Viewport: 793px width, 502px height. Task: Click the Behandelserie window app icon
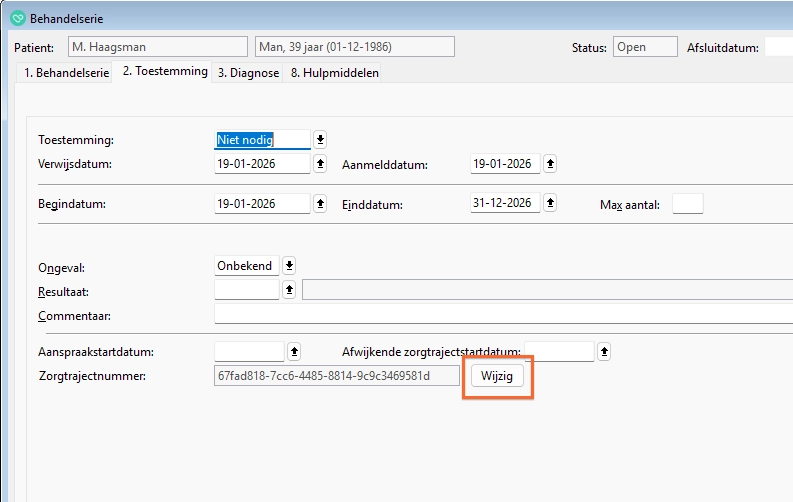[x=18, y=18]
